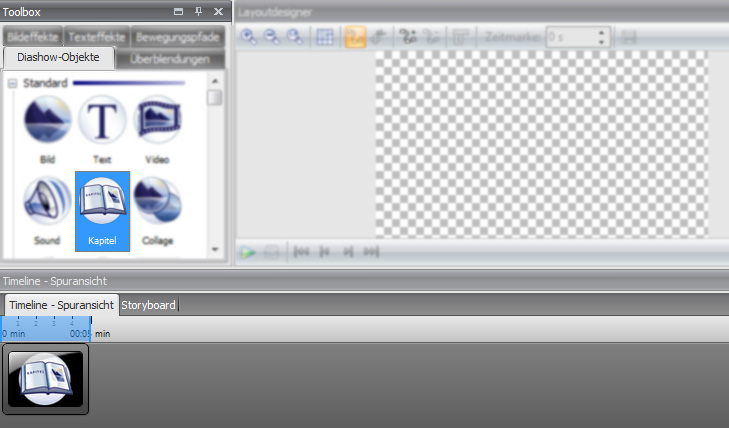Choose the Video object icon
The height and width of the screenshot is (428, 729).
pyautogui.click(x=157, y=120)
